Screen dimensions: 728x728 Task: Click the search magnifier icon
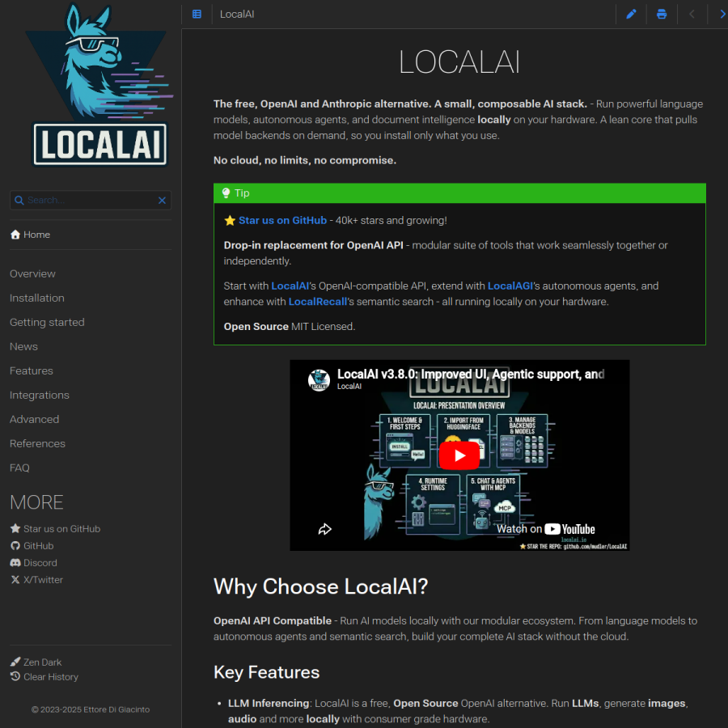click(19, 200)
